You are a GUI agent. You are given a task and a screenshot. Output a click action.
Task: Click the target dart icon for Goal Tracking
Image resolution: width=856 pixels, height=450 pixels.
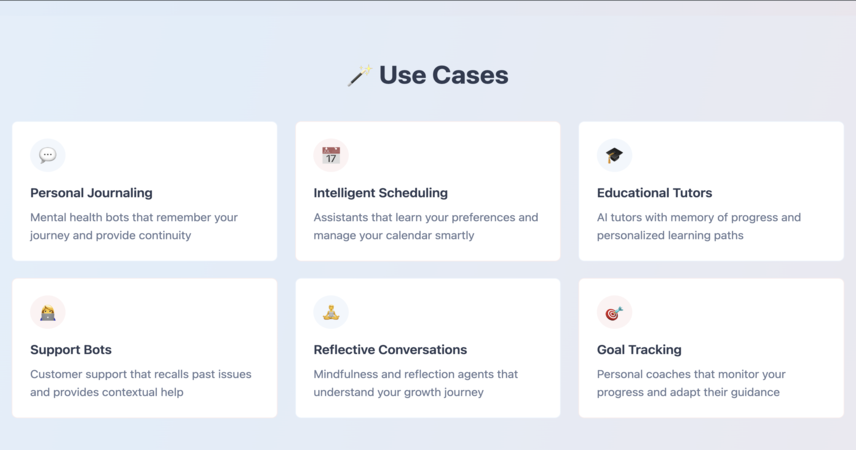[x=614, y=312]
